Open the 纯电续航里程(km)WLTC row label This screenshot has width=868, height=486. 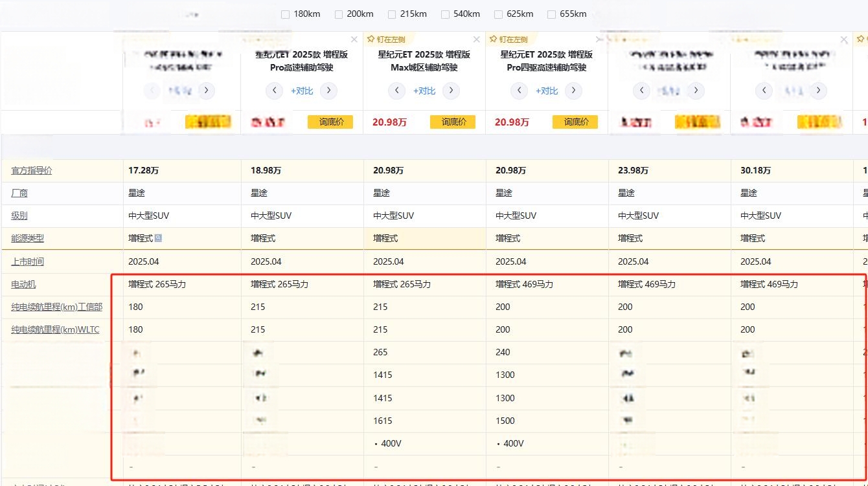point(56,329)
